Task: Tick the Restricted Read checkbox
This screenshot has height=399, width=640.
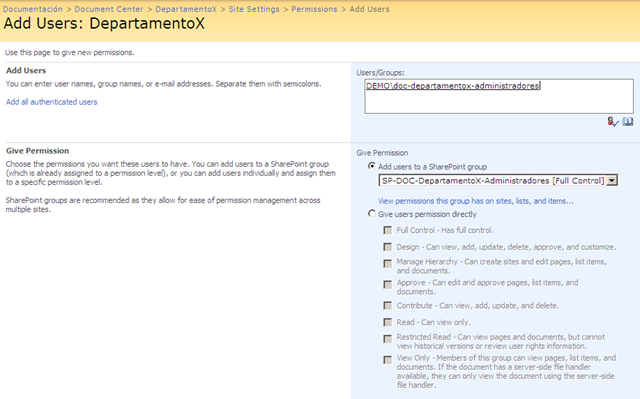Action: click(x=387, y=339)
